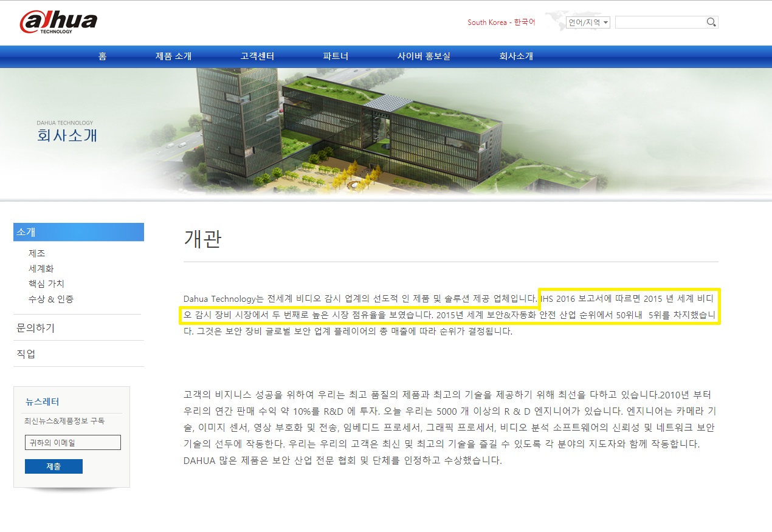
Task: Open the 핵심 가치 sidebar link
Action: point(46,284)
